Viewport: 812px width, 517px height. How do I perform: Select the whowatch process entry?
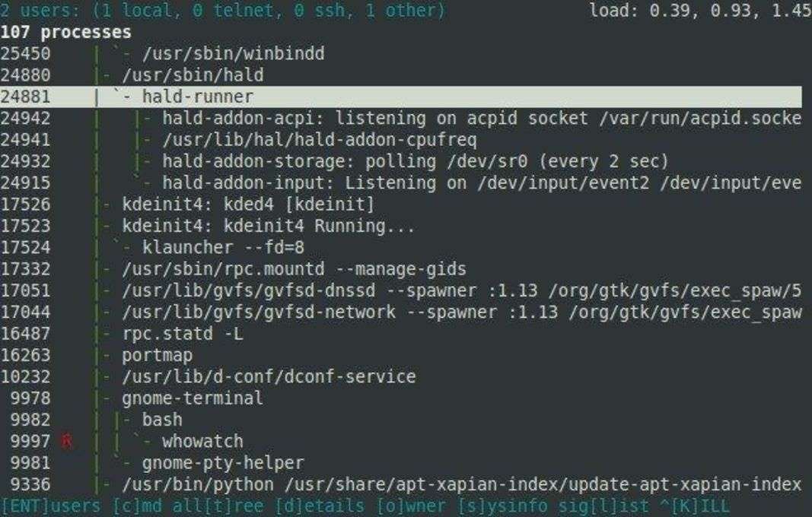pyautogui.click(x=202, y=441)
